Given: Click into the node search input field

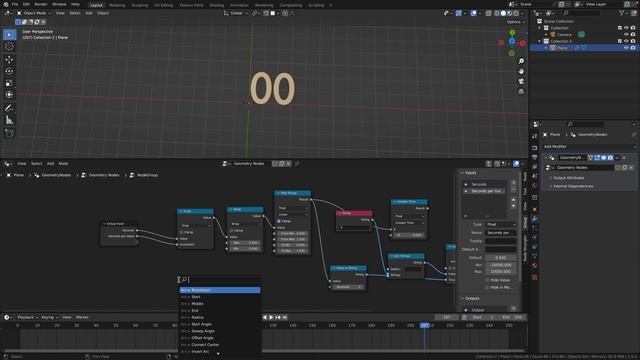Looking at the screenshot, I should tap(220, 280).
